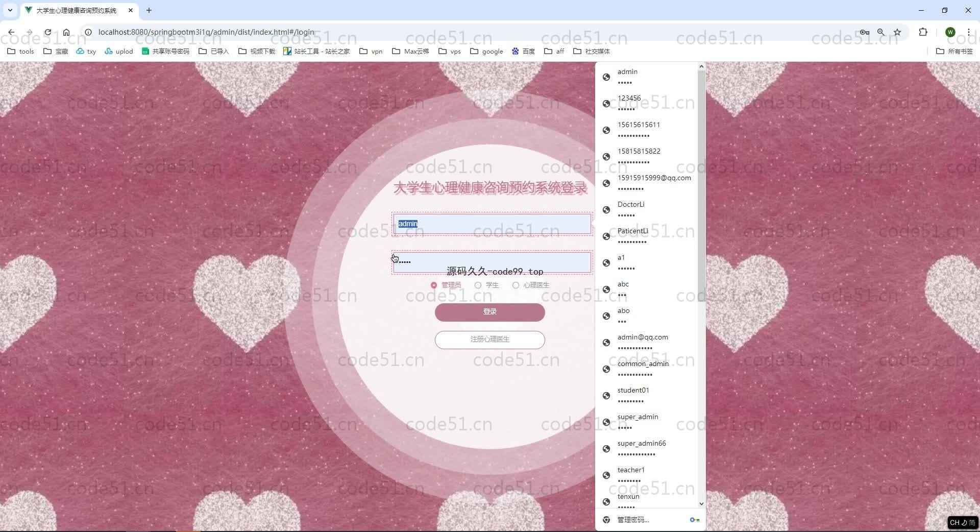Choose saved credential 15815815822
The width and height of the screenshot is (980, 532).
[x=646, y=156]
